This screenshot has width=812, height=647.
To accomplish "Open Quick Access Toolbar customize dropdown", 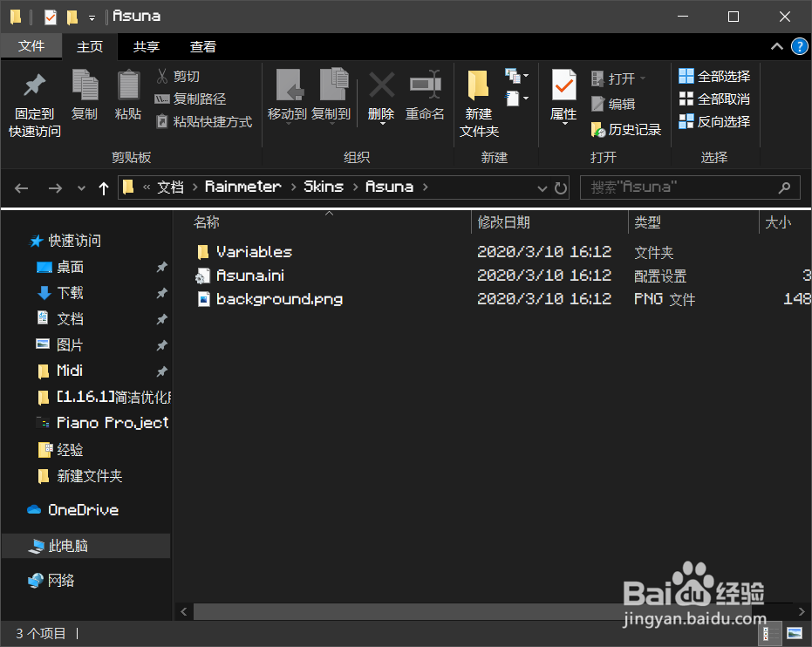I will pyautogui.click(x=92, y=18).
